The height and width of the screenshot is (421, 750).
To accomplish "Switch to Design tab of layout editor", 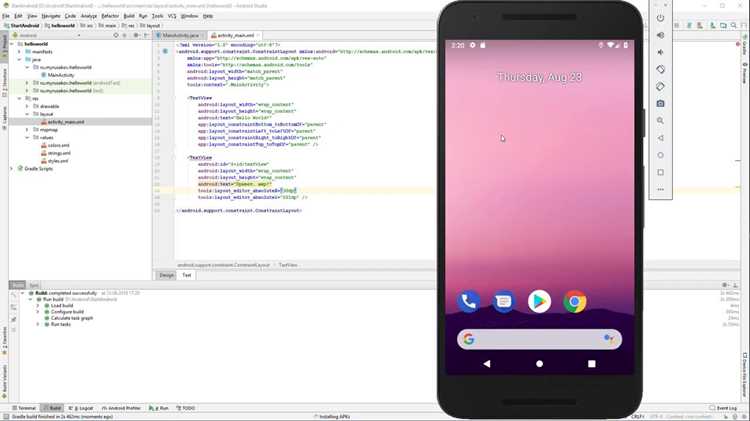I will click(x=166, y=275).
